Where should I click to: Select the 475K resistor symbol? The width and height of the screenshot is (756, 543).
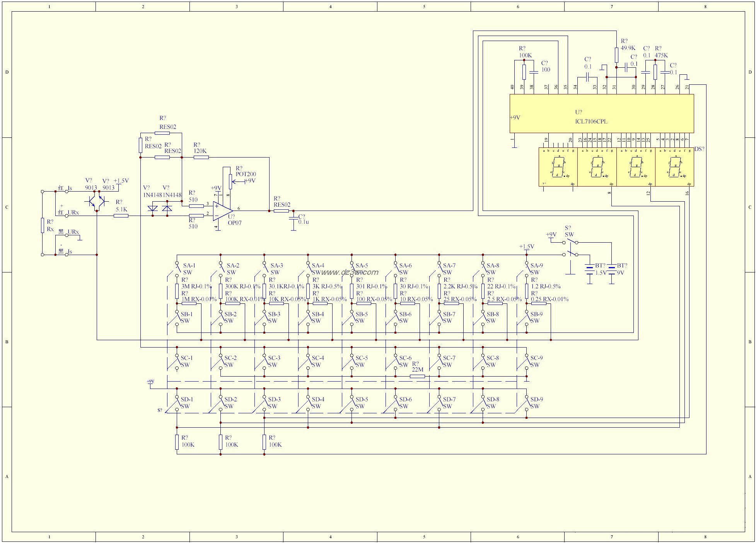pos(655,72)
